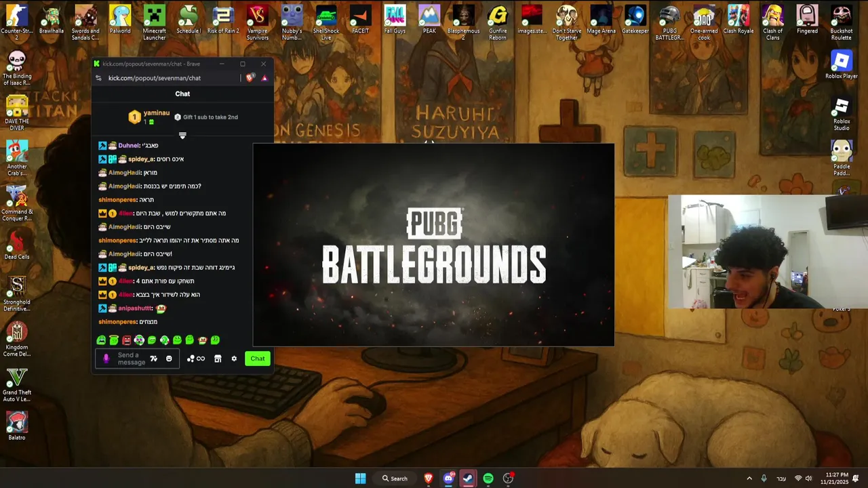Image resolution: width=868 pixels, height=488 pixels.
Task: Open Discord from the taskbar
Action: point(448,479)
